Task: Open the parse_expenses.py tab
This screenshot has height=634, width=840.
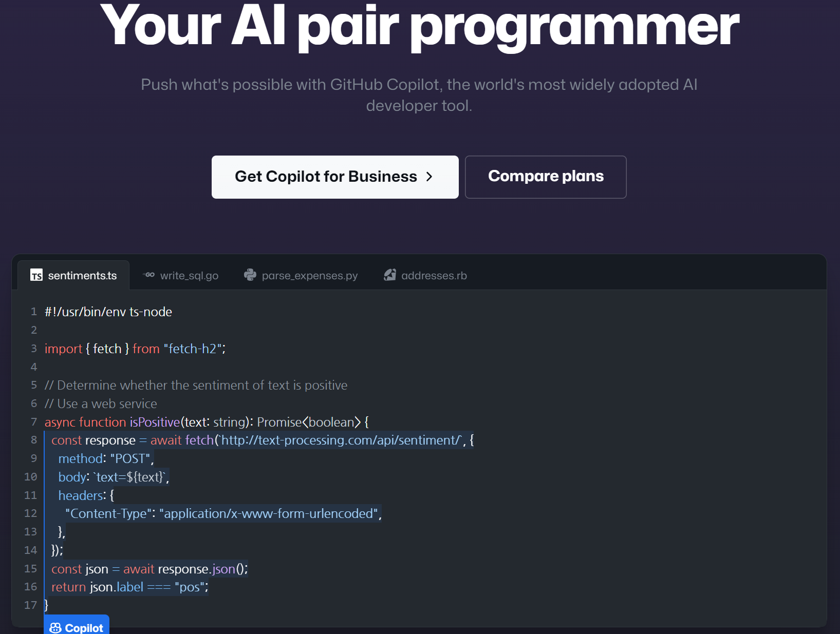Action: (x=301, y=276)
